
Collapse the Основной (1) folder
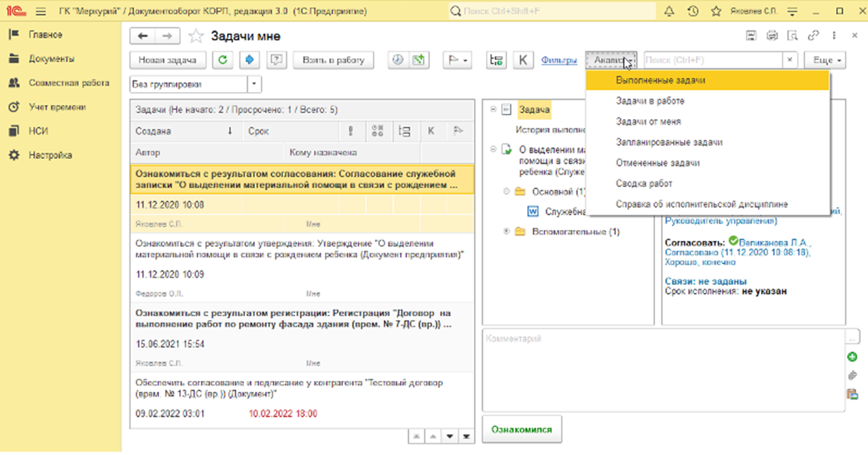click(506, 192)
